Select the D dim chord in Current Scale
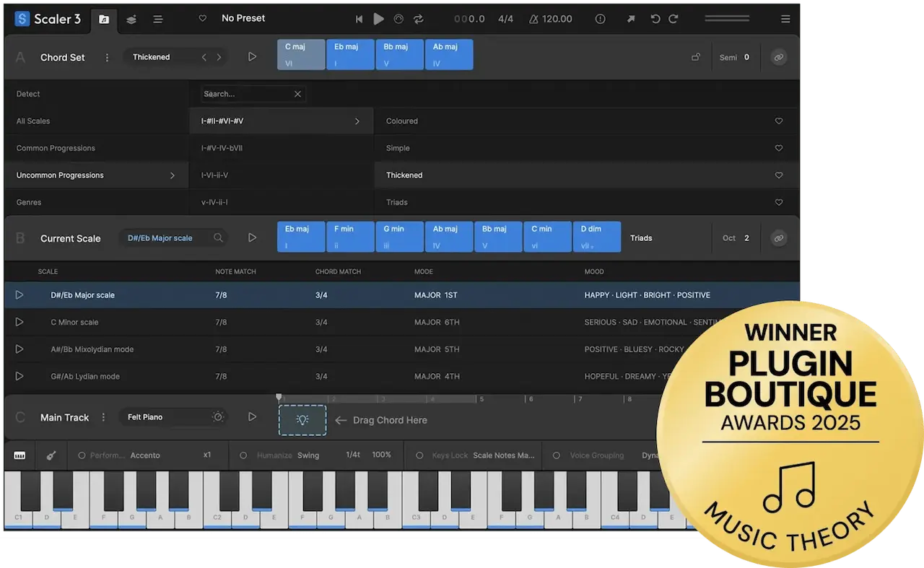Screen dimensions: 924x568 click(597, 237)
